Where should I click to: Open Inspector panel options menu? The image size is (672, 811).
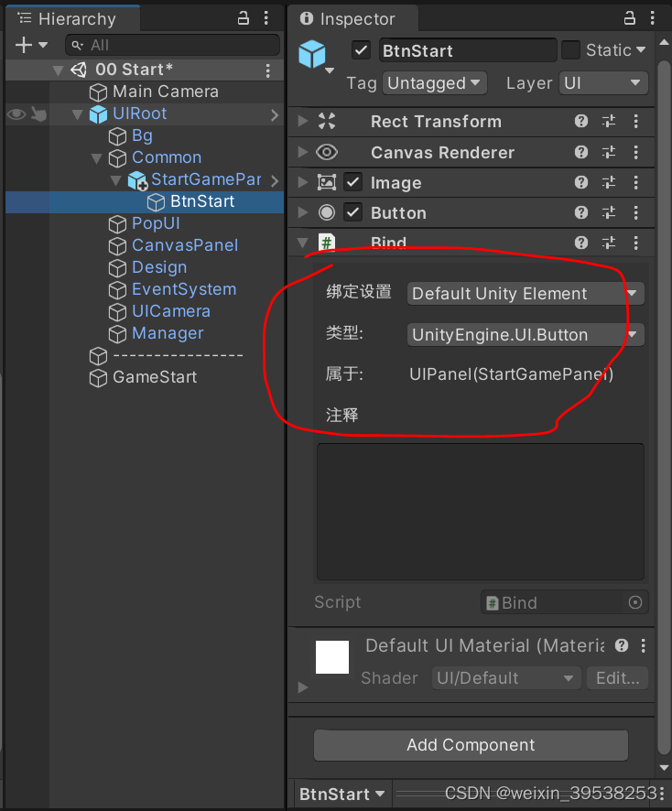[653, 18]
